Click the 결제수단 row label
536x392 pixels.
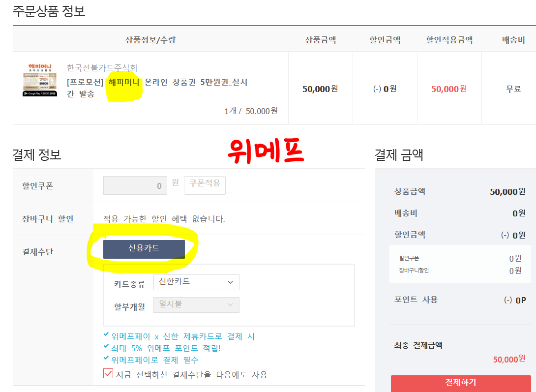pos(37,252)
